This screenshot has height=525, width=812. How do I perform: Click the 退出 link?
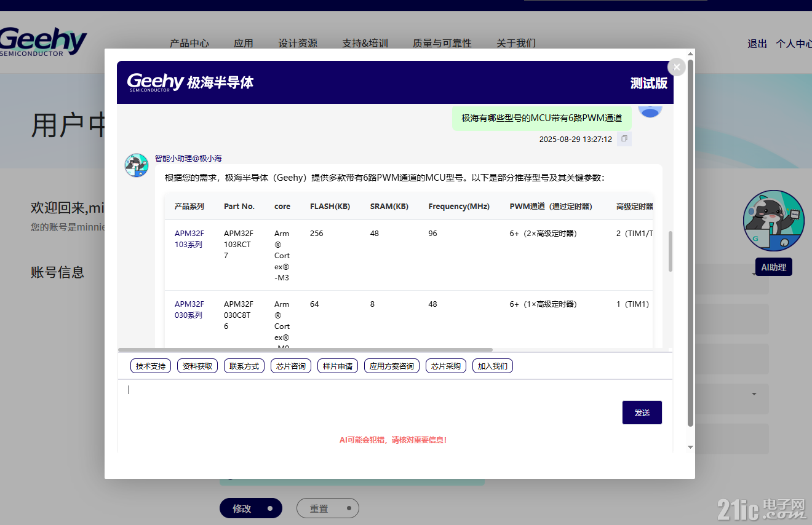coord(757,44)
